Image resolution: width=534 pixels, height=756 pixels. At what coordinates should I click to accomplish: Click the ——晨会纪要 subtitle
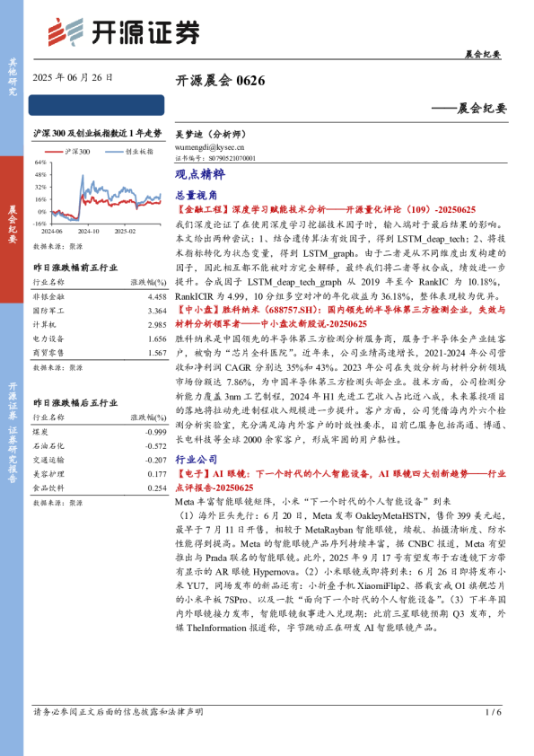click(x=469, y=109)
